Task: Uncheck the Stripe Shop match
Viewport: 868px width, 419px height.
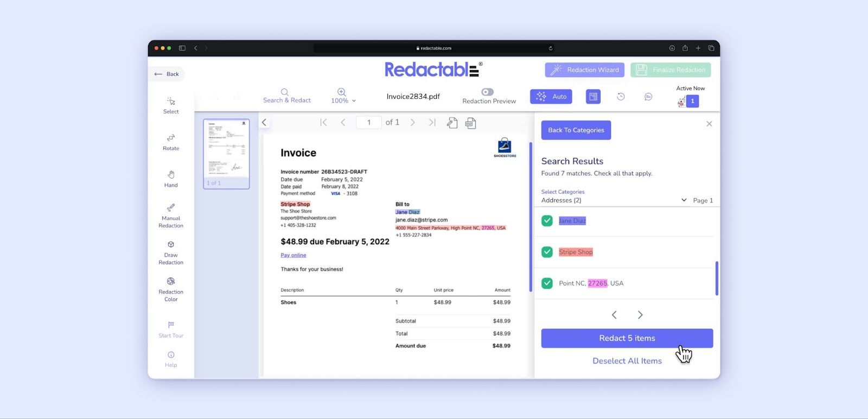Action: point(547,252)
